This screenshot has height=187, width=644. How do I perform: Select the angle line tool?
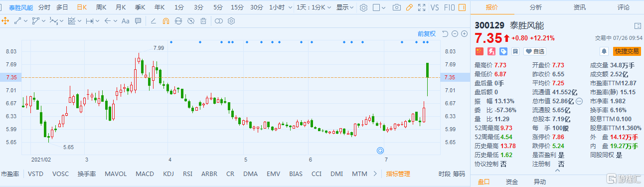coord(154,21)
